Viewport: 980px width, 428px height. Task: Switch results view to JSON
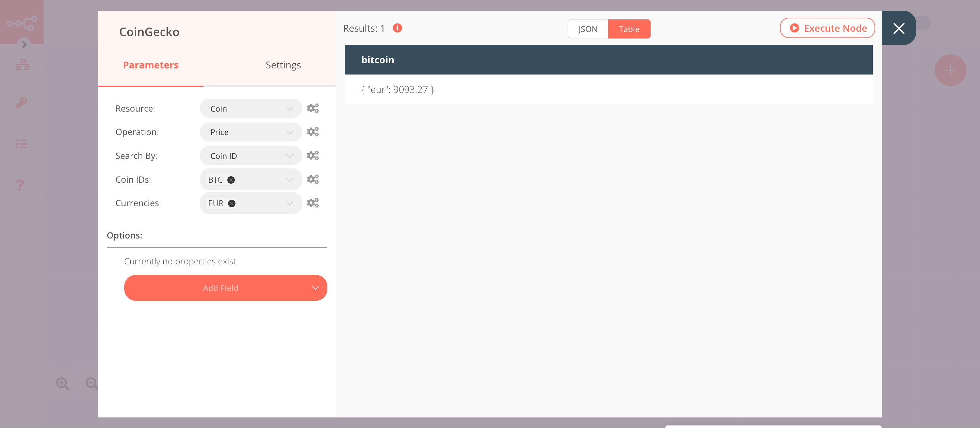pyautogui.click(x=587, y=29)
